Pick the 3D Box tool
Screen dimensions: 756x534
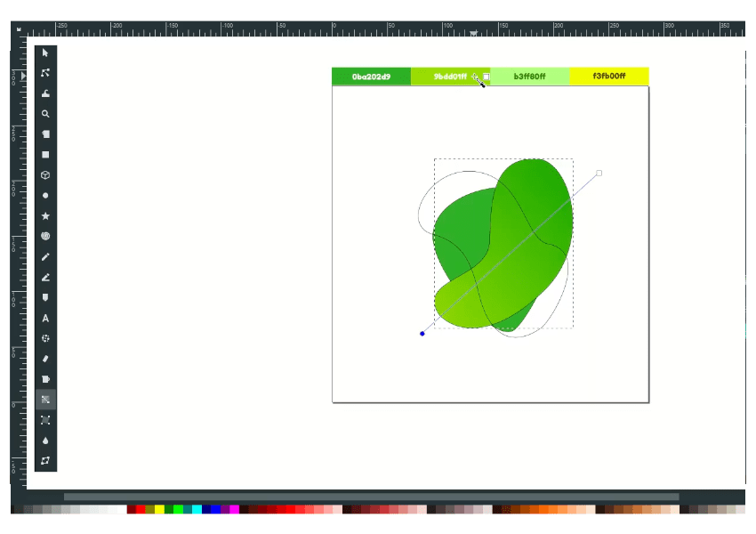click(x=45, y=175)
